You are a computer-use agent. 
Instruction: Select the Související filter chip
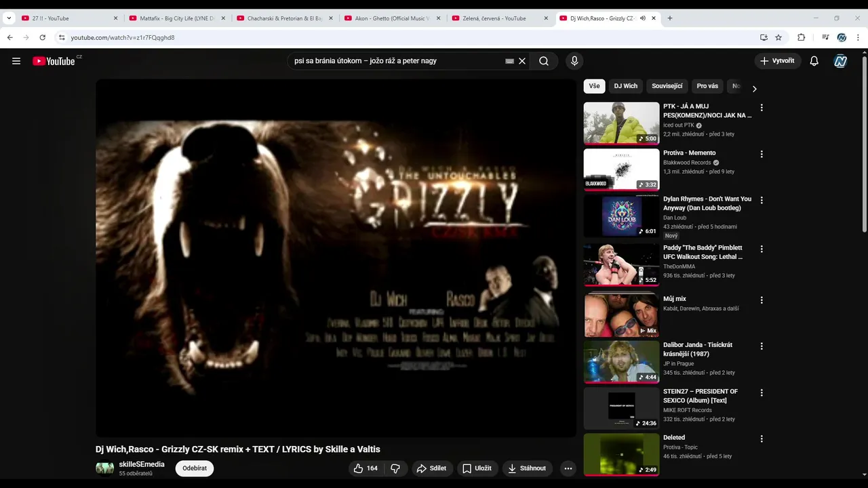click(x=667, y=86)
